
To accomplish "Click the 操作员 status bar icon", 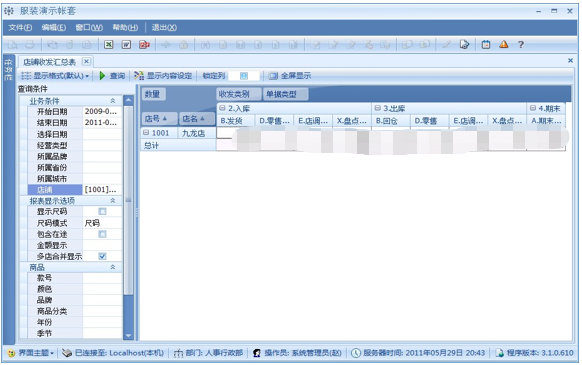I will point(257,353).
